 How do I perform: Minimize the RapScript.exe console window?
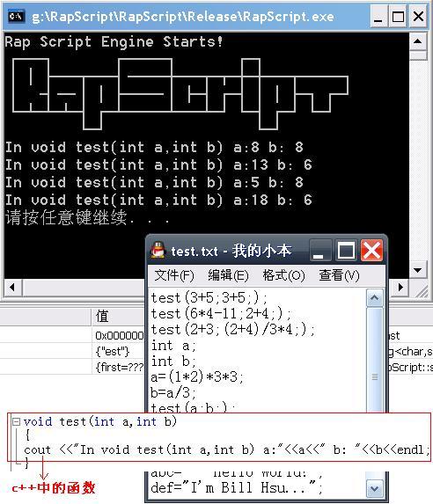[378, 17]
